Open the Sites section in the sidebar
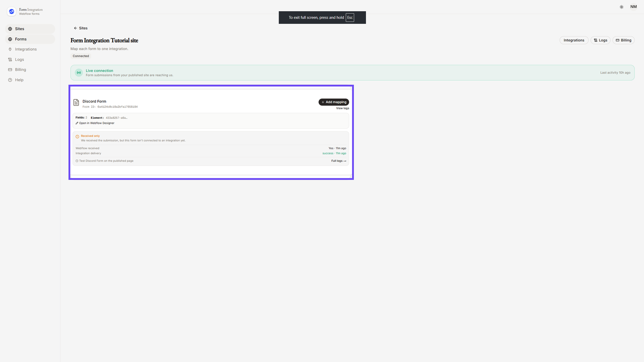This screenshot has width=644, height=362. [x=30, y=29]
